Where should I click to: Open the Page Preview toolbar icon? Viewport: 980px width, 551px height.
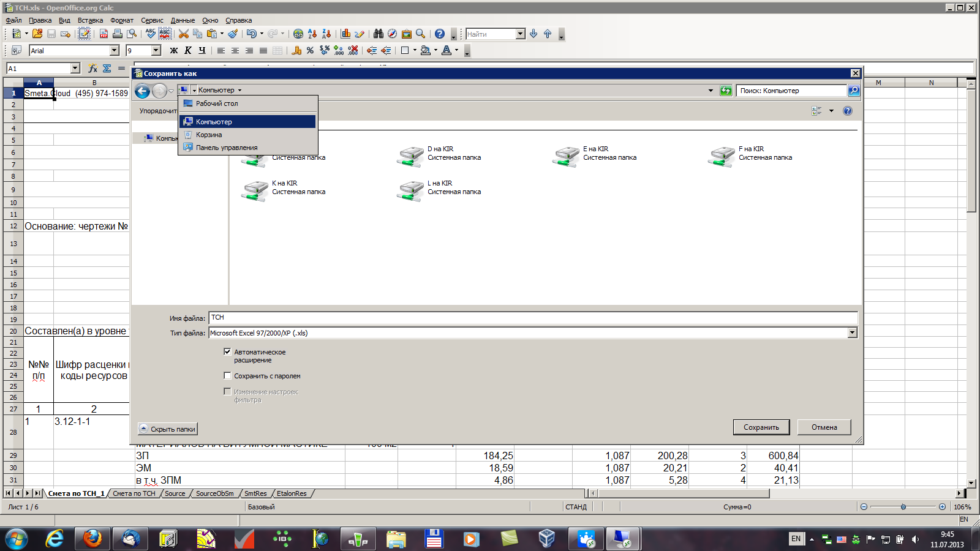point(132,34)
